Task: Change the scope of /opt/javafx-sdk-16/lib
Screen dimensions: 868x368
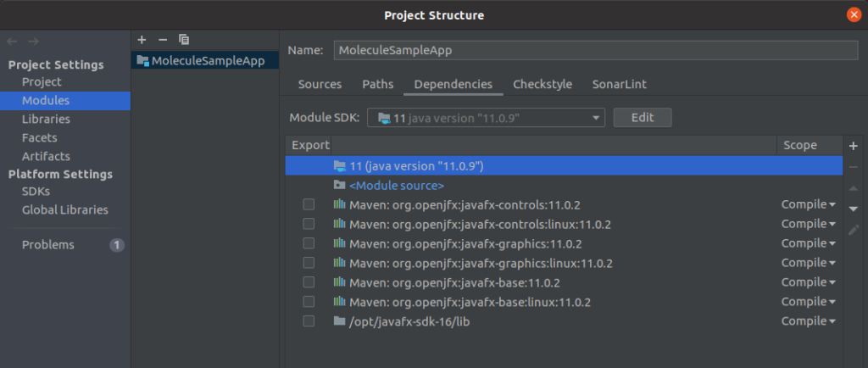Action: click(808, 321)
